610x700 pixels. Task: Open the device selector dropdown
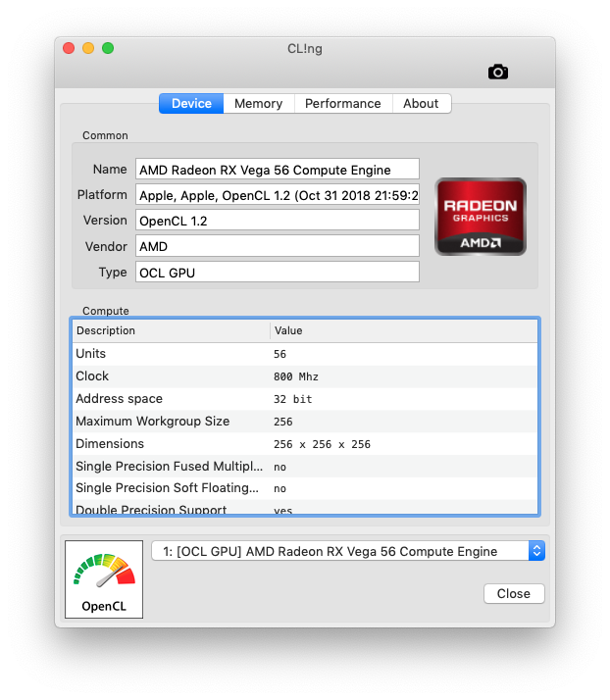point(348,551)
